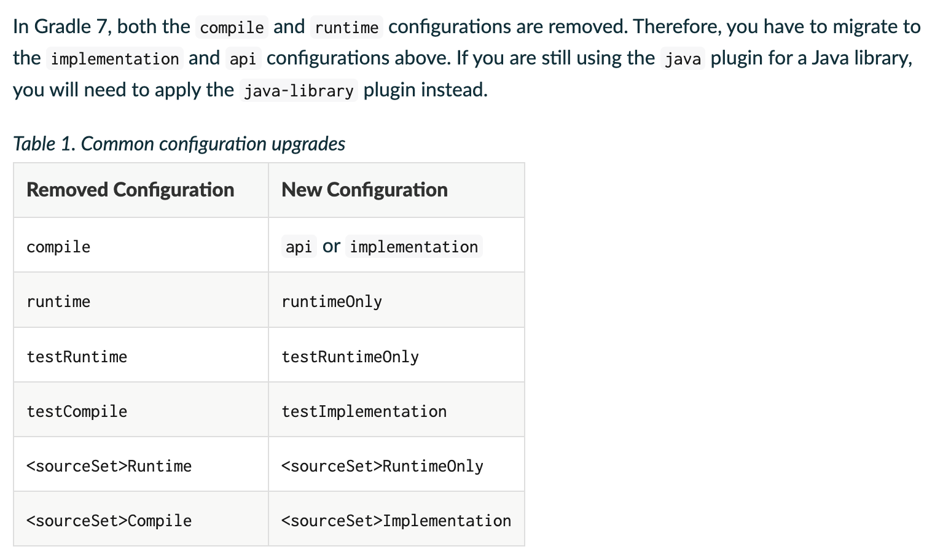Screen dimensions: 951x560
Task: Click 'runtime' inline code in the paragraph
Action: [x=347, y=28]
